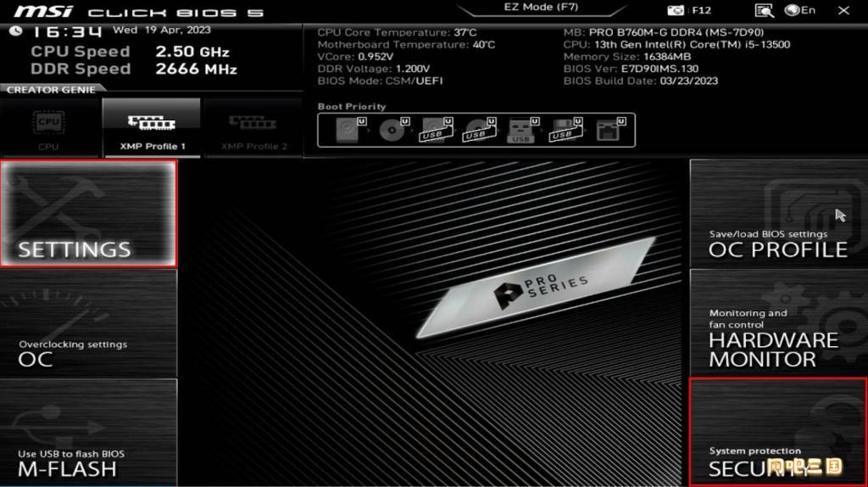Select the CD/DVD drive boot priority icon
Image resolution: width=868 pixels, height=487 pixels.
point(393,130)
